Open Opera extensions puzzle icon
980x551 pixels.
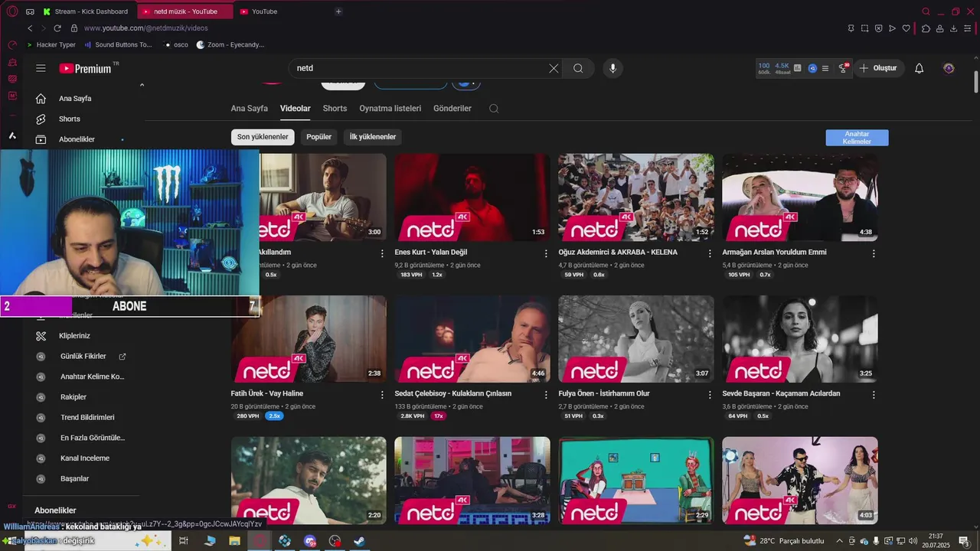(x=926, y=28)
